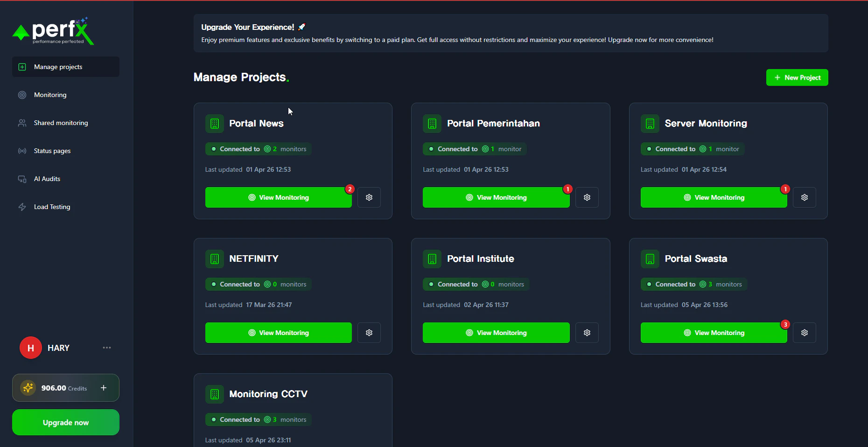Click last updated 01 Apr 26 12:54
Viewport: 868px width, 447px height.
684,169
